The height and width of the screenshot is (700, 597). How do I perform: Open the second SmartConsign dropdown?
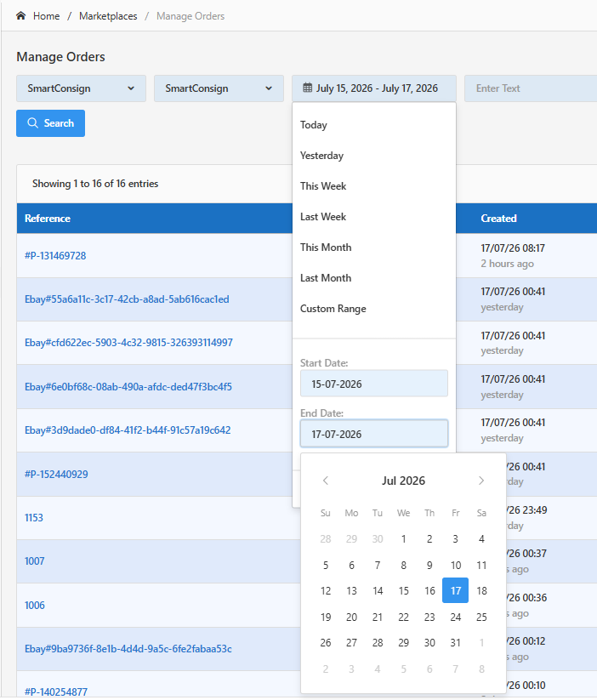[219, 88]
